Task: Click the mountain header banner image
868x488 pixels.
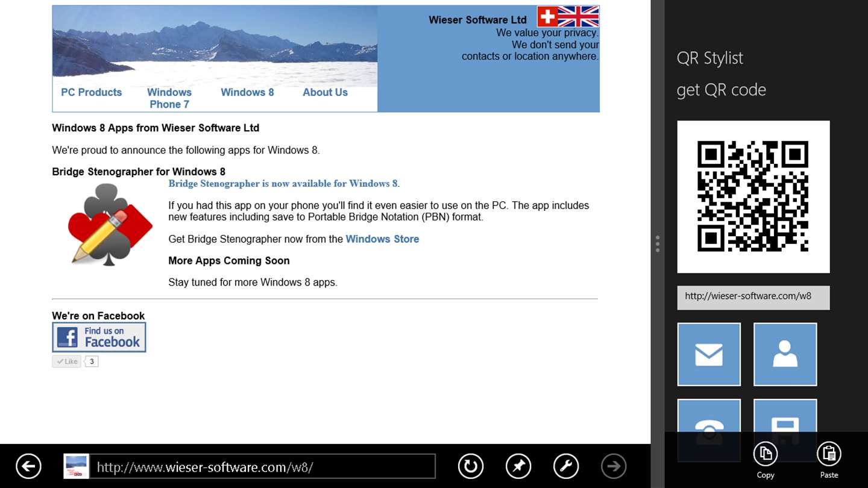Action: (215, 46)
